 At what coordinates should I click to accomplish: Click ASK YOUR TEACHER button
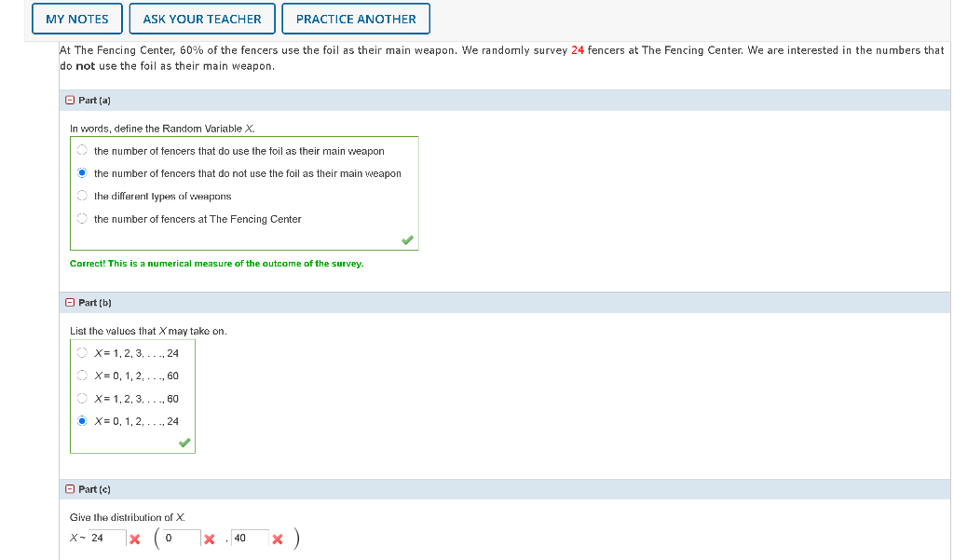tap(202, 19)
